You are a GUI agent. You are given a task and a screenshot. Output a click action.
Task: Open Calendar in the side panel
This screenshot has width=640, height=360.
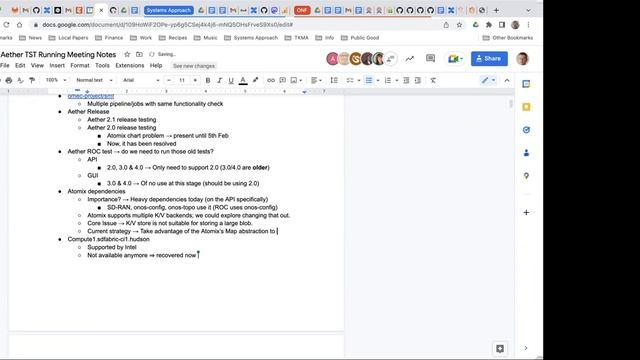pos(526,84)
